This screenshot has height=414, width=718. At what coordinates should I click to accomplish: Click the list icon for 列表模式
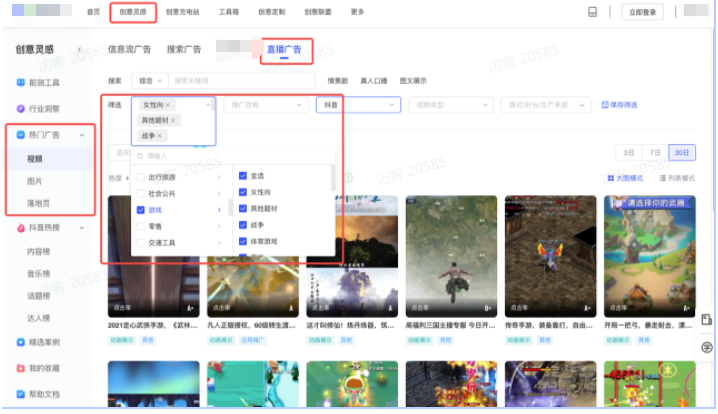pyautogui.click(x=663, y=178)
